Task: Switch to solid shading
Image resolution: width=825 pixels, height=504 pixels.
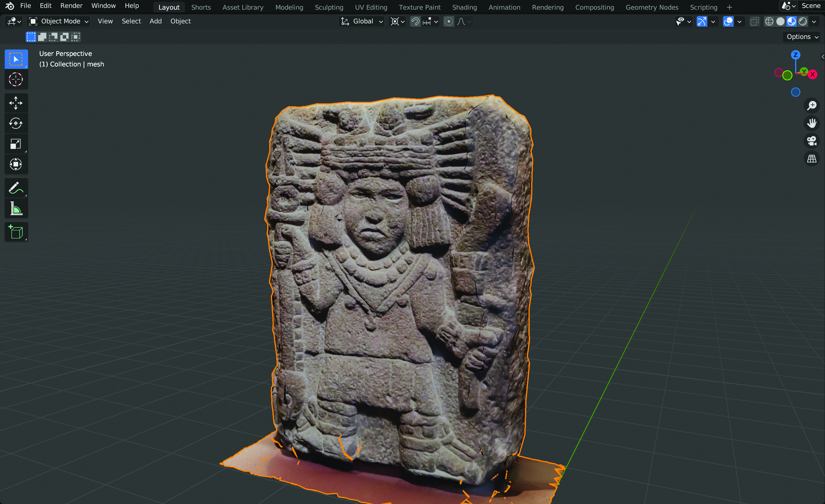Action: 780,21
